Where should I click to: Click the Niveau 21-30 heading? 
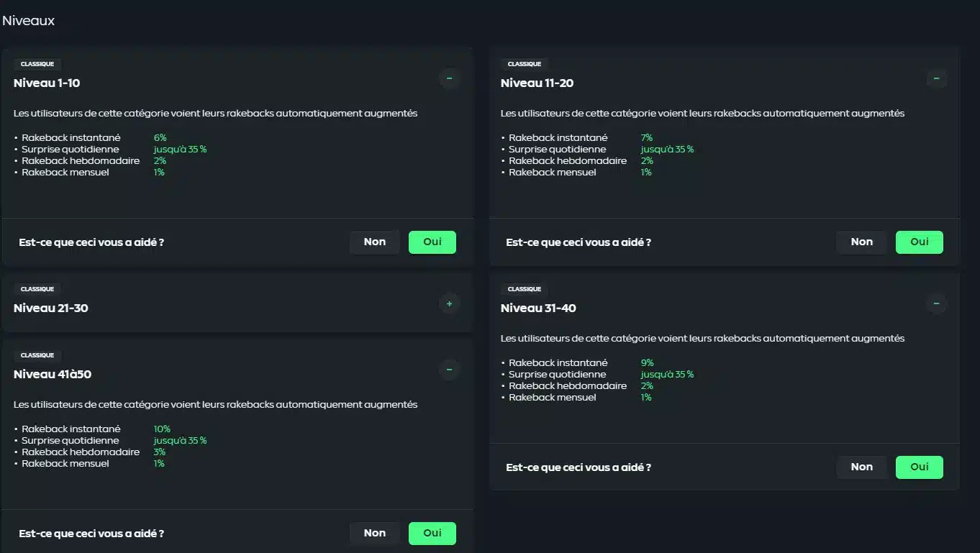click(51, 309)
